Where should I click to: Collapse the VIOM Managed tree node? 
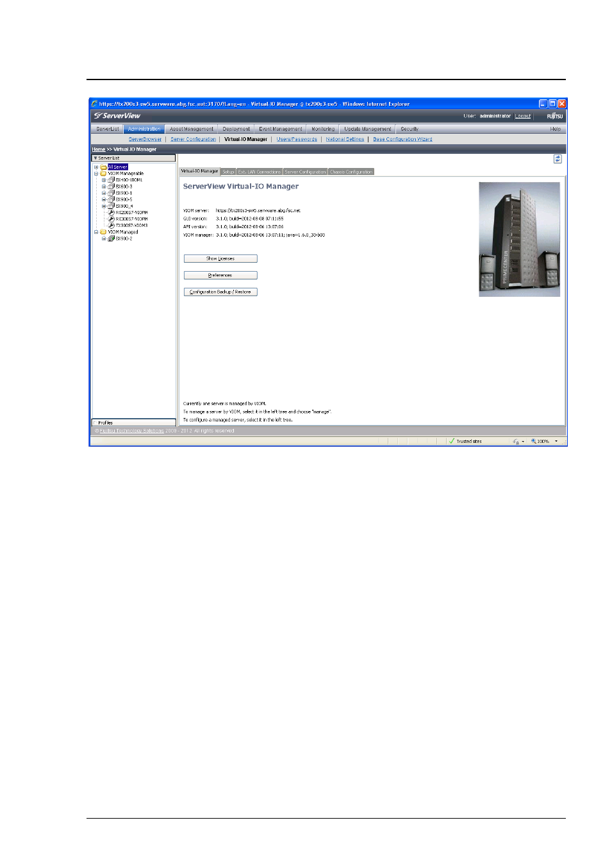[x=96, y=232]
